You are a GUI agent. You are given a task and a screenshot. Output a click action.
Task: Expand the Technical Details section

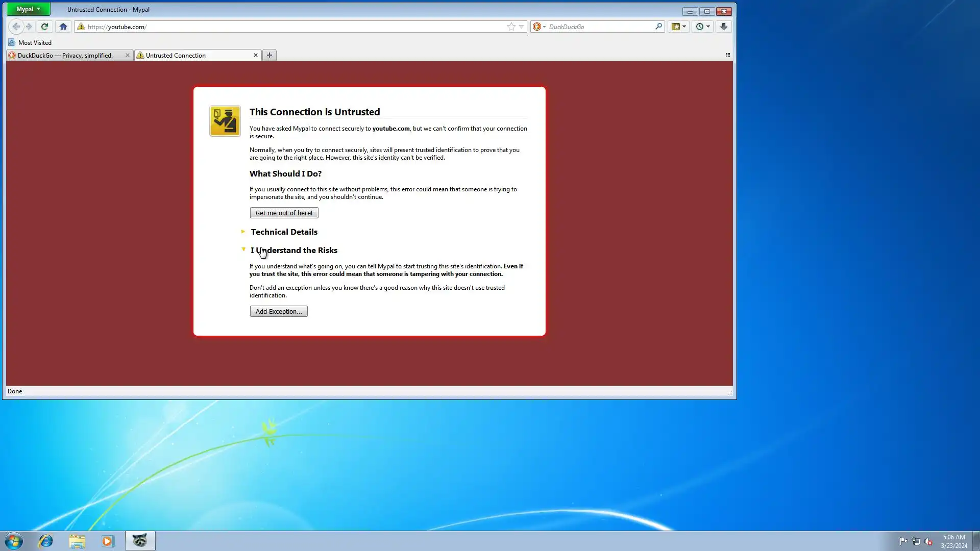point(284,232)
